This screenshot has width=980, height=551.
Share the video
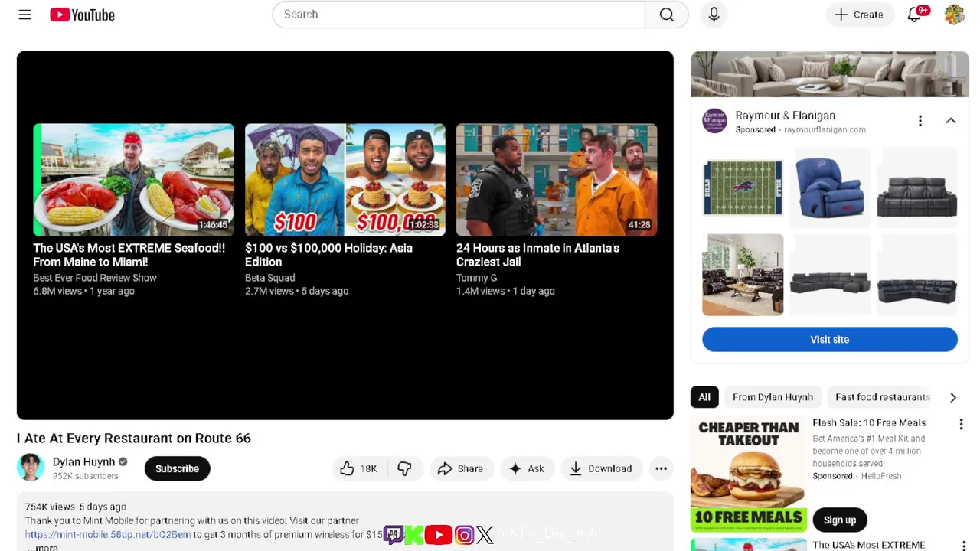point(460,468)
